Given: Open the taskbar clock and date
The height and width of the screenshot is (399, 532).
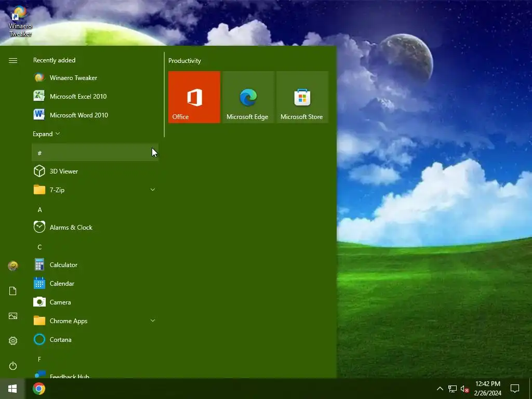Looking at the screenshot, I should [x=487, y=389].
